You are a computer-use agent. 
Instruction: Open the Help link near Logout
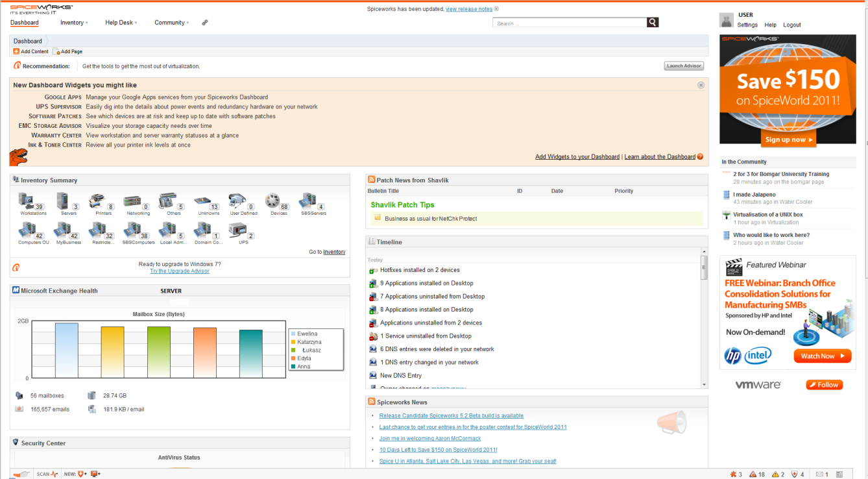(x=770, y=25)
